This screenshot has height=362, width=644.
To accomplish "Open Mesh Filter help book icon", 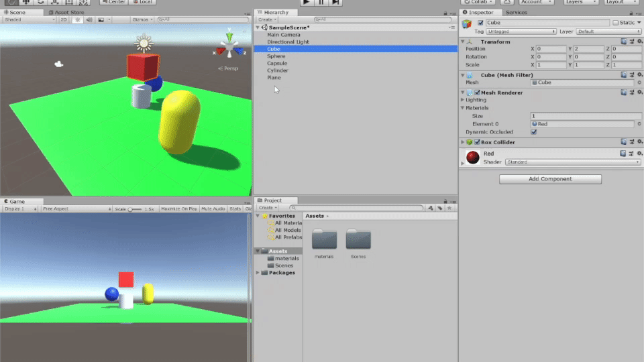I will click(623, 75).
